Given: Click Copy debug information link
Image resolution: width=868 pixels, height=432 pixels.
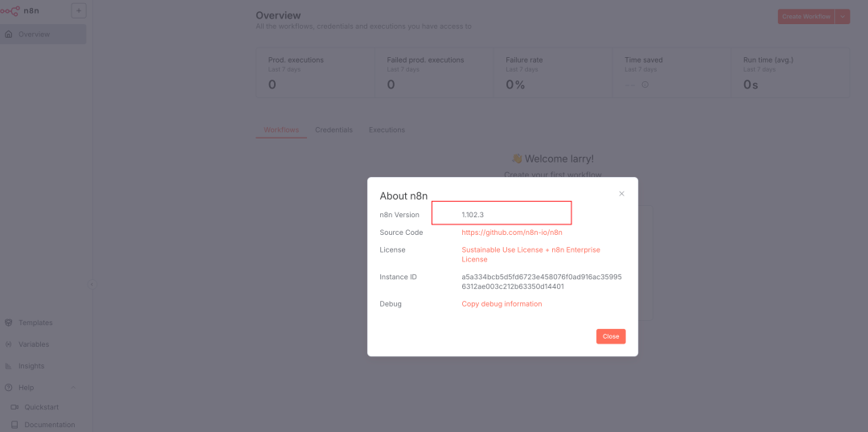Looking at the screenshot, I should [502, 304].
